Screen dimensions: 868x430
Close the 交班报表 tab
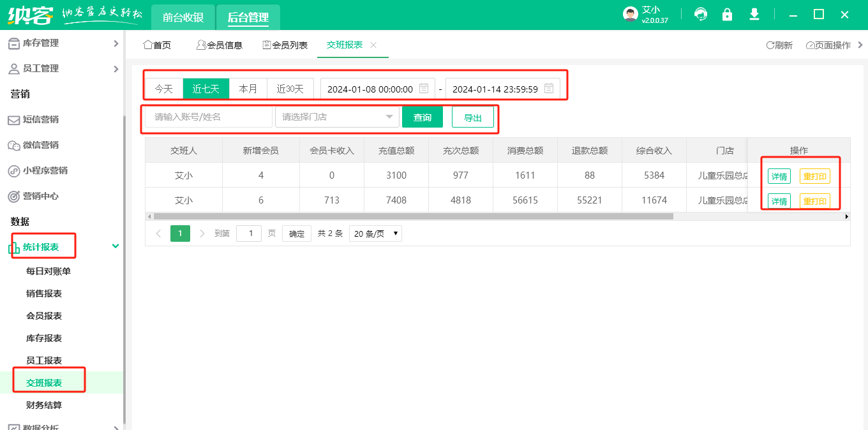373,45
